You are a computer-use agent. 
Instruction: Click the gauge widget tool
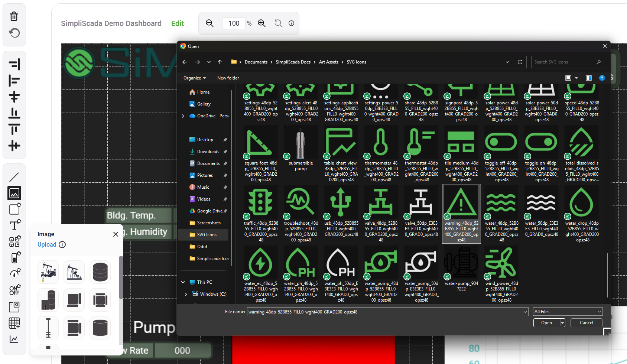click(x=14, y=274)
